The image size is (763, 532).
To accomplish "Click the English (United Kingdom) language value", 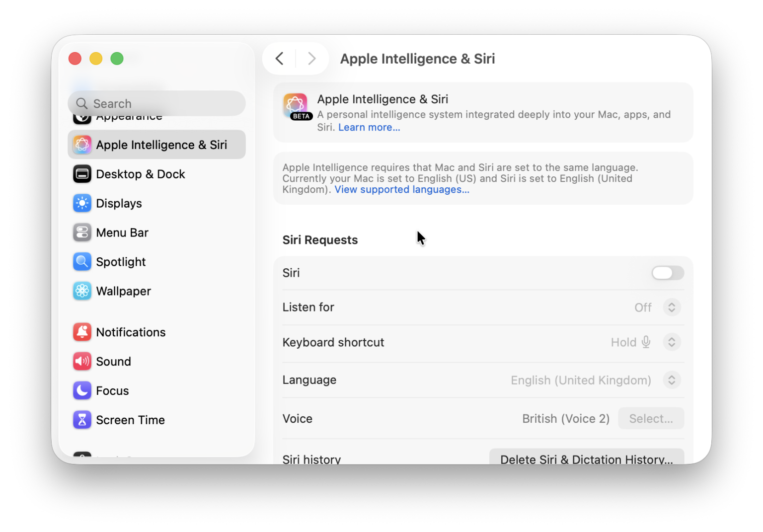I will [581, 380].
